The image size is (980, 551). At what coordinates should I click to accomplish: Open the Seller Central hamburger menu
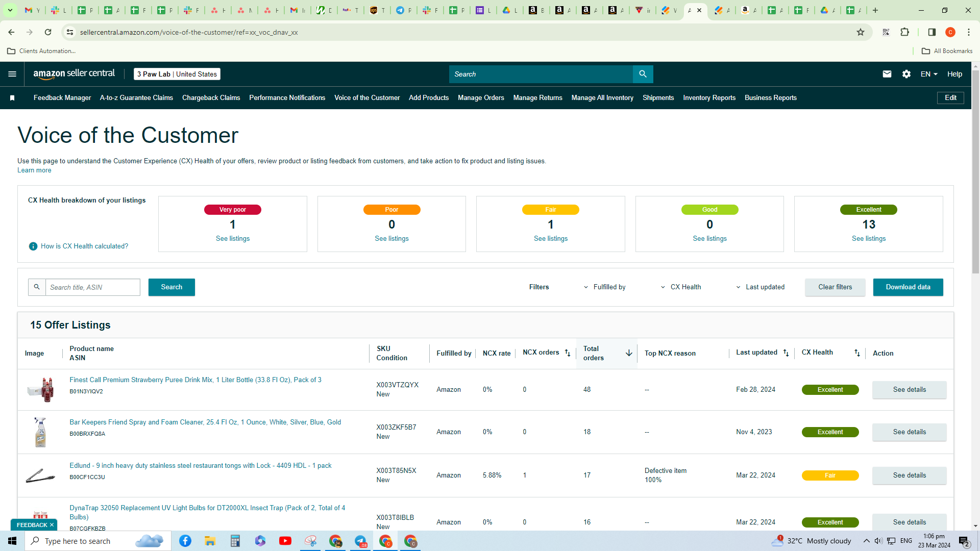click(12, 74)
